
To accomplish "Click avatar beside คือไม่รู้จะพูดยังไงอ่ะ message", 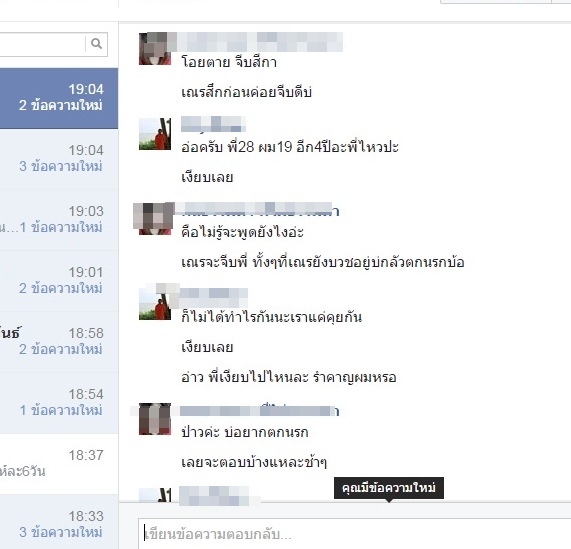I will pos(155,219).
